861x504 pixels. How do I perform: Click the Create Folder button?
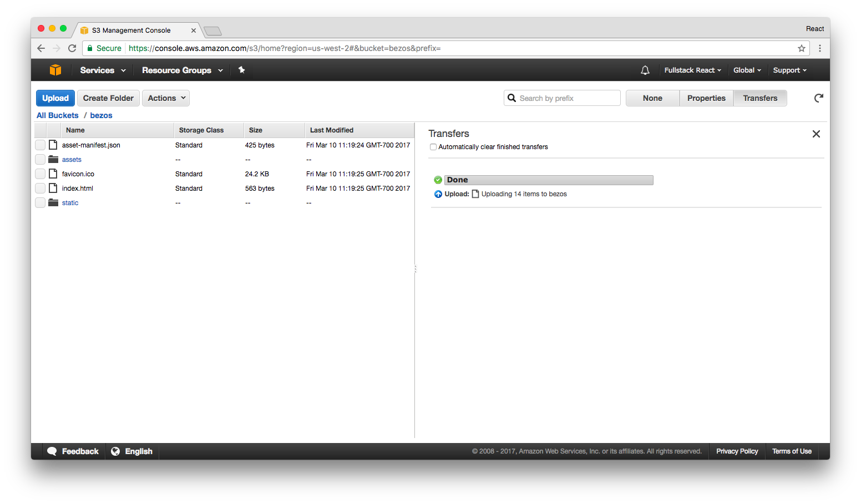tap(108, 98)
